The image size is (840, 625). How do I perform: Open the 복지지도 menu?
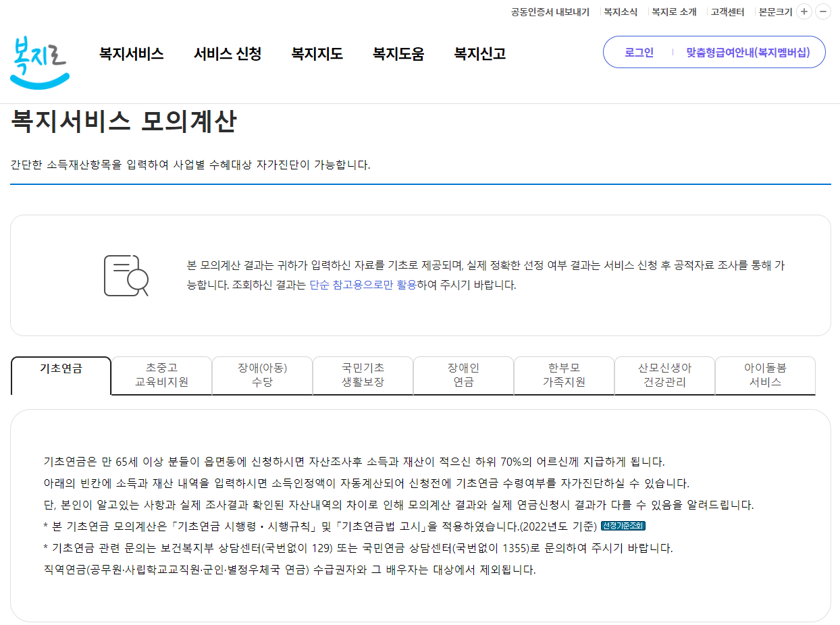317,54
